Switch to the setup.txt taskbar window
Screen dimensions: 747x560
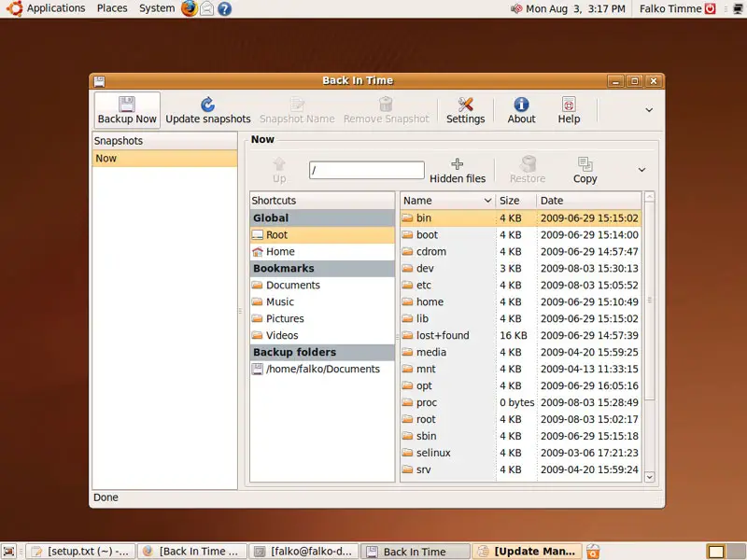tap(80, 552)
